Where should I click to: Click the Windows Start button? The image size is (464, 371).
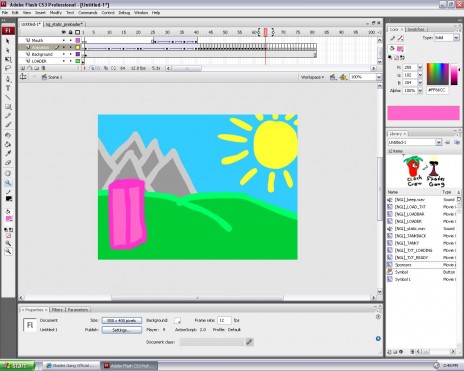17,366
